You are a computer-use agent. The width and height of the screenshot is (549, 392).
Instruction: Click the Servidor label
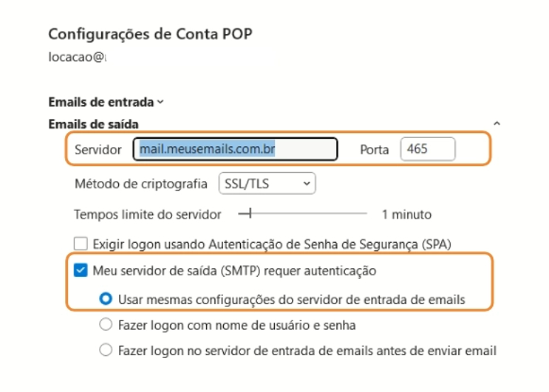point(98,150)
